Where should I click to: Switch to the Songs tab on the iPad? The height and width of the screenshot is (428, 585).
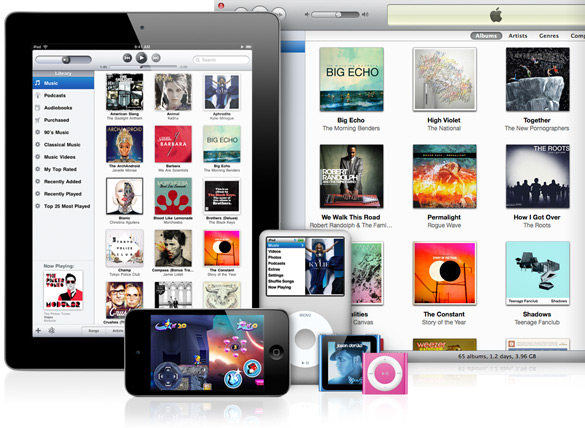click(94, 331)
